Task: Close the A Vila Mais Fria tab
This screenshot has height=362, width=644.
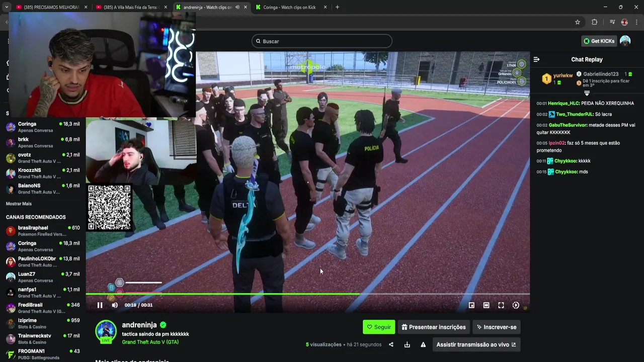Action: click(x=166, y=7)
